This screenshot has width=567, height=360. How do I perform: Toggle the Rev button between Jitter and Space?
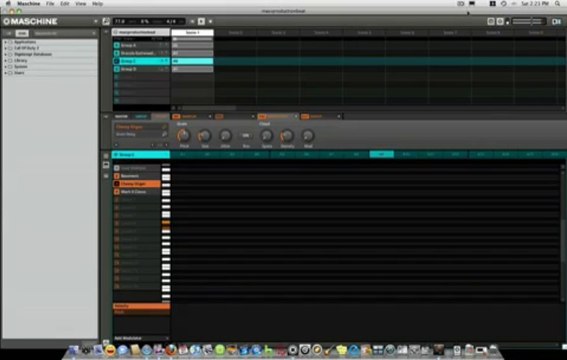click(246, 136)
